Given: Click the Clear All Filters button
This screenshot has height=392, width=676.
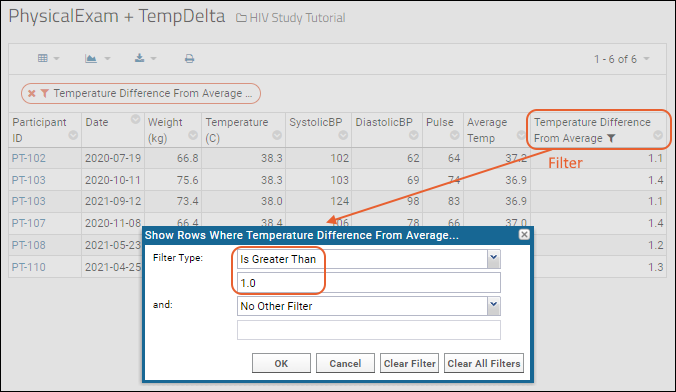Looking at the screenshot, I should coord(484,363).
